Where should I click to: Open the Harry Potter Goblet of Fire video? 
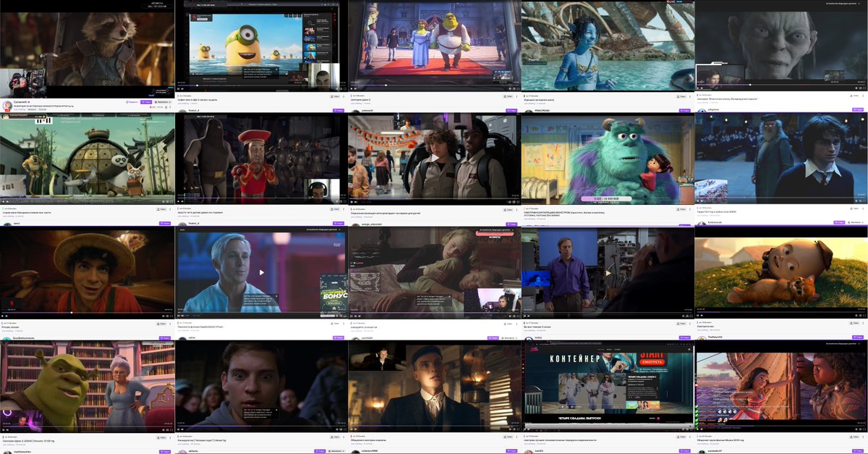coord(781,159)
